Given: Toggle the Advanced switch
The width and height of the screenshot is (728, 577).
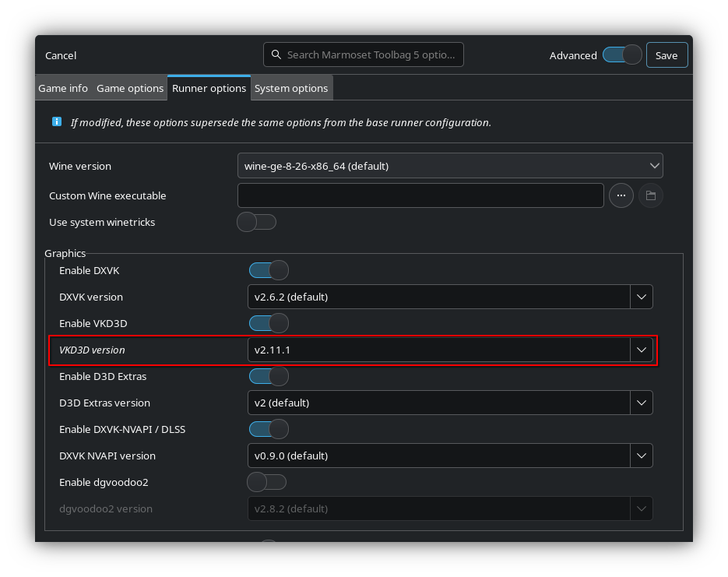Looking at the screenshot, I should pyautogui.click(x=621, y=55).
